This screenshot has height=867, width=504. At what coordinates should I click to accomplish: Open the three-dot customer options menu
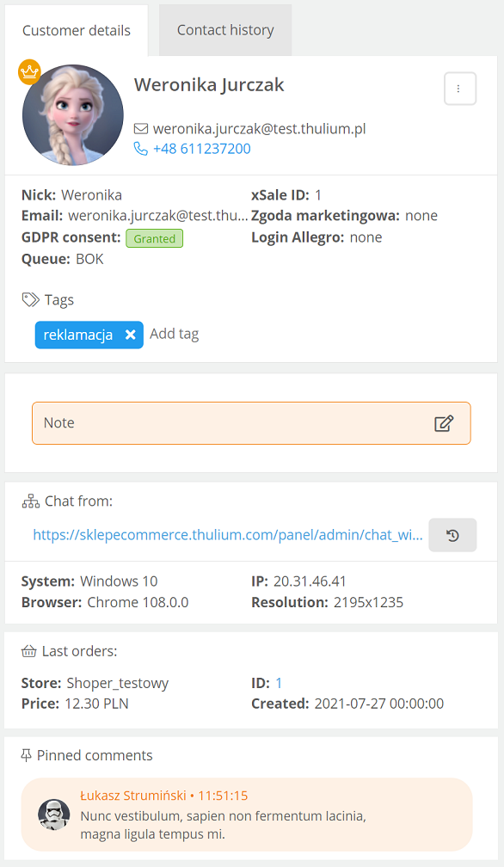click(460, 89)
